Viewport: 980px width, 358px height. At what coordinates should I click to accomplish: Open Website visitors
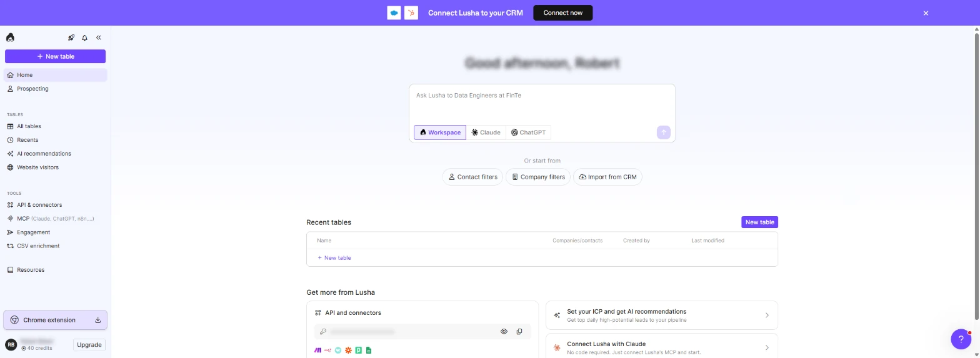pos(55,167)
